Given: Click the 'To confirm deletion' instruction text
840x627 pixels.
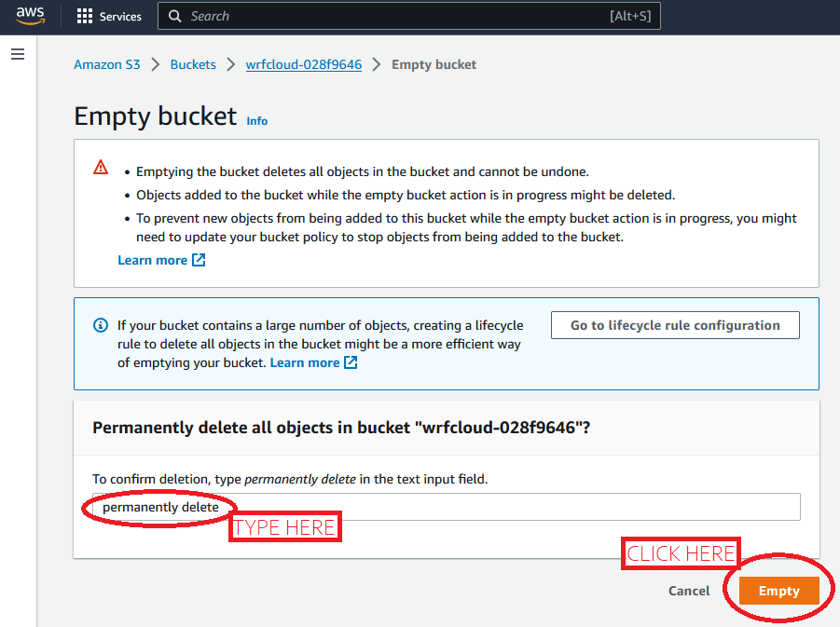Looking at the screenshot, I should 290,479.
